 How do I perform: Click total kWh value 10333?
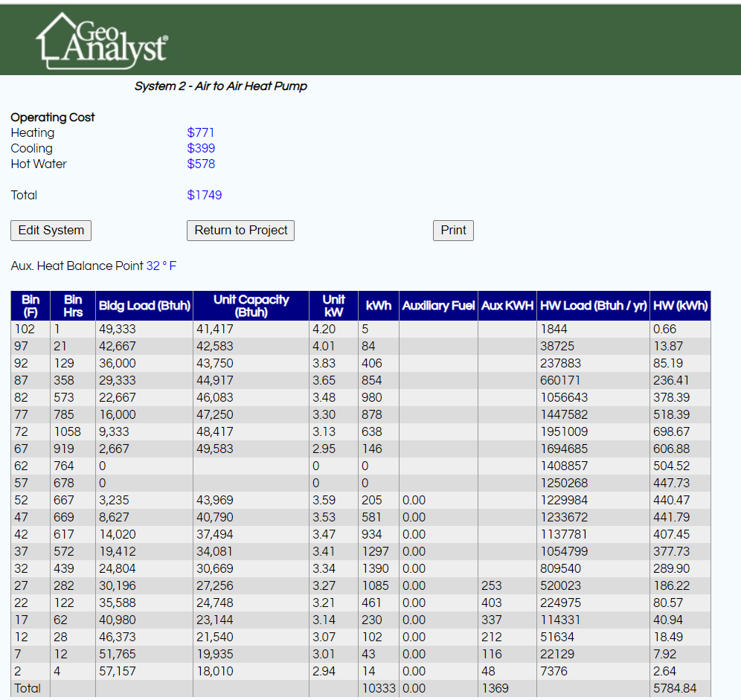pyautogui.click(x=379, y=688)
